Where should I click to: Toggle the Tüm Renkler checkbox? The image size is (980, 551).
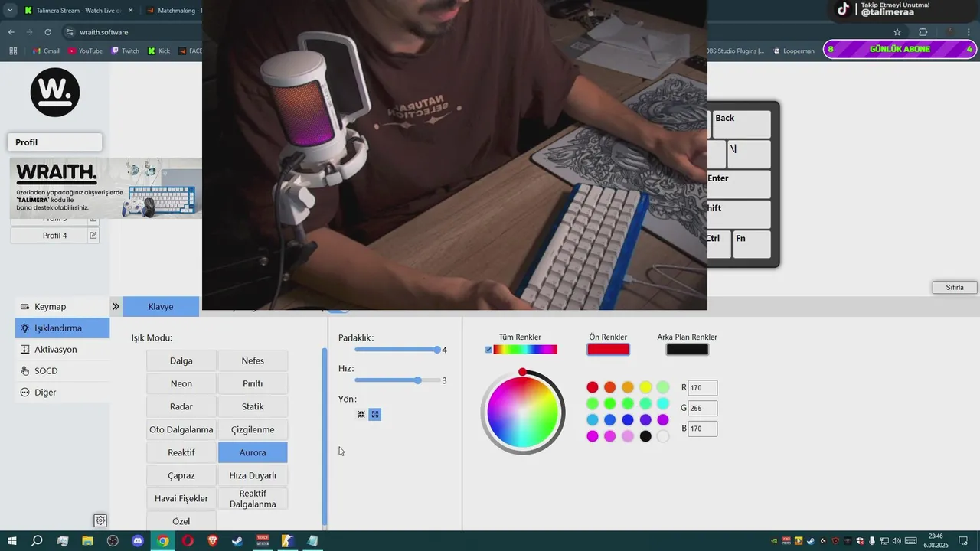pos(488,350)
